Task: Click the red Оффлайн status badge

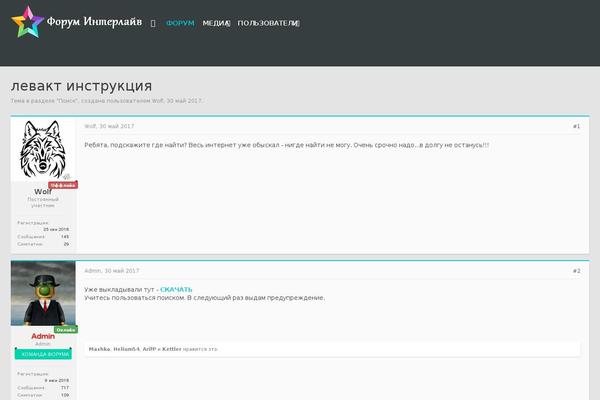Action: click(x=63, y=185)
